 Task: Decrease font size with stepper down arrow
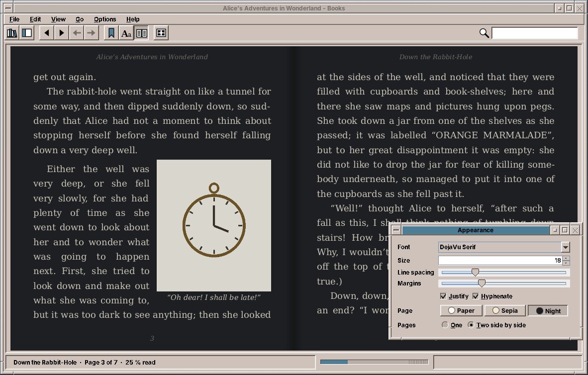pos(566,263)
